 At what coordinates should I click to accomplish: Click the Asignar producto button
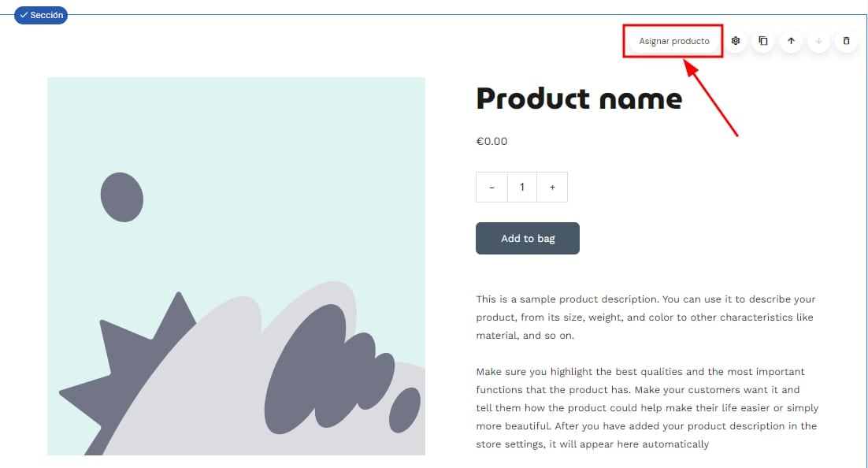click(x=673, y=41)
